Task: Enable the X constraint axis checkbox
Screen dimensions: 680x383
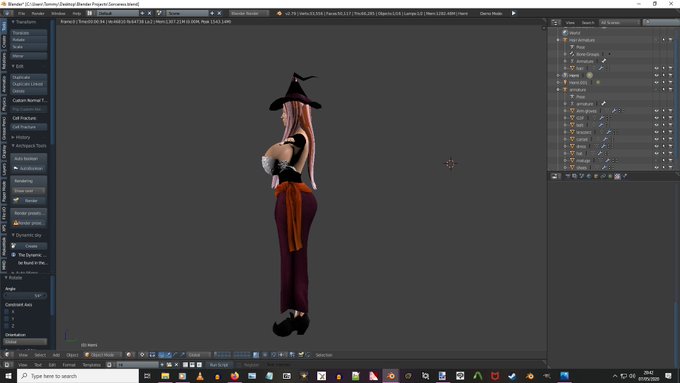Action: [x=7, y=311]
